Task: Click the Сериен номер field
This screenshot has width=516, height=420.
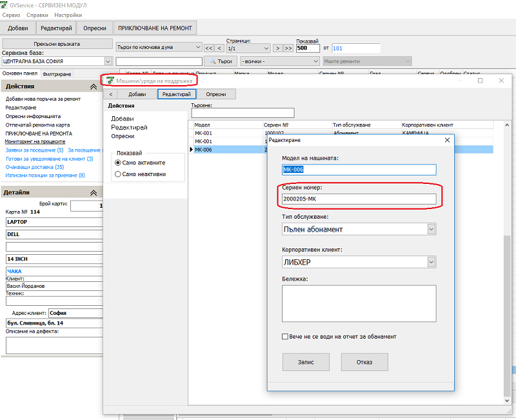Action: [359, 199]
